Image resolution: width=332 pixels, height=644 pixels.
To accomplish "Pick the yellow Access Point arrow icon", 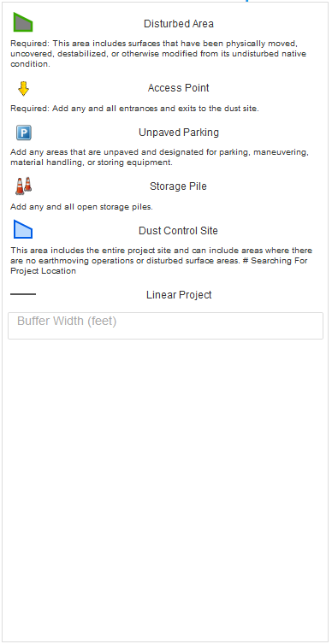I will [x=24, y=88].
